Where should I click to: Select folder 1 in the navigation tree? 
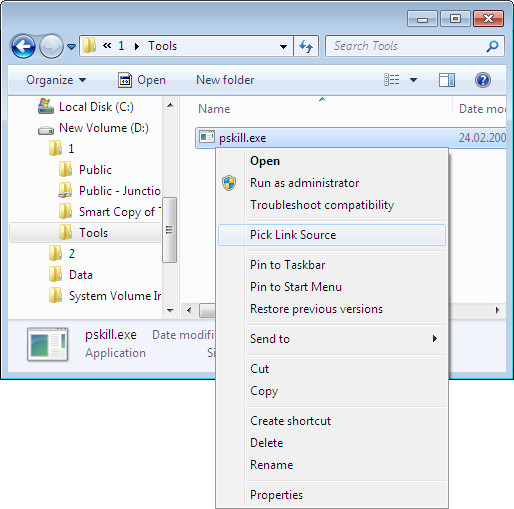71,149
